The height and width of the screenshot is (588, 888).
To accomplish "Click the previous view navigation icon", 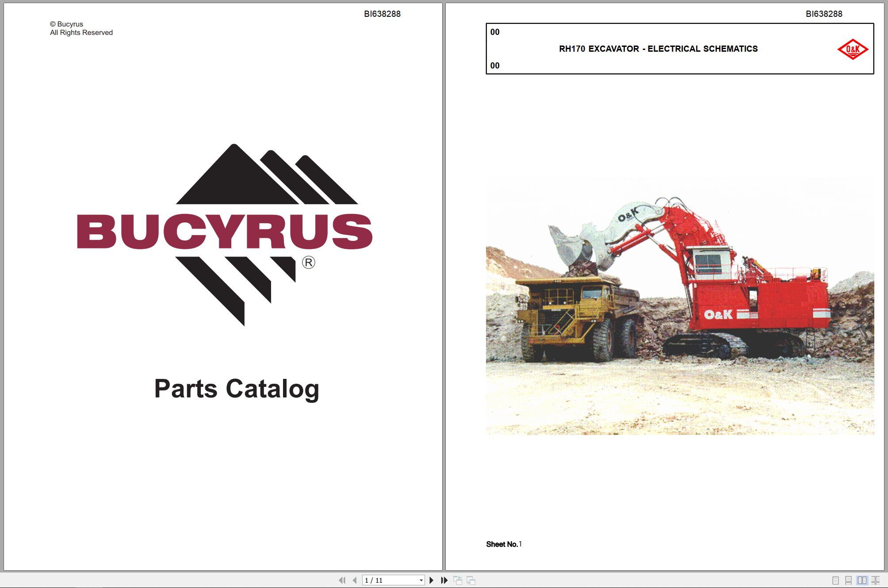I will pyautogui.click(x=458, y=580).
